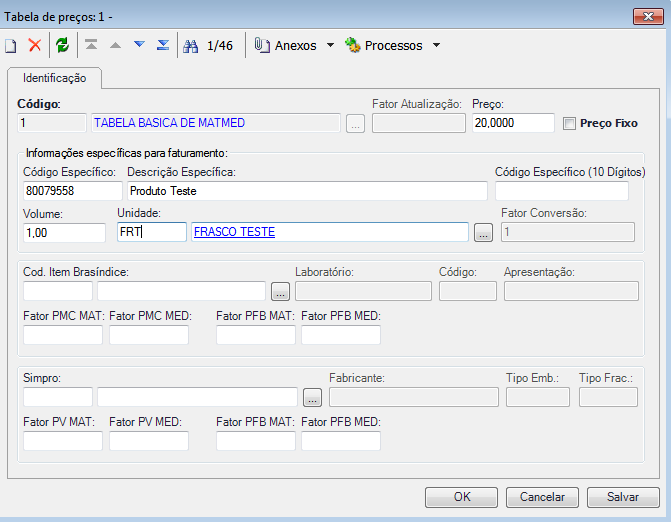
Task: Follow the FRASCO TESTE link
Action: 235,232
